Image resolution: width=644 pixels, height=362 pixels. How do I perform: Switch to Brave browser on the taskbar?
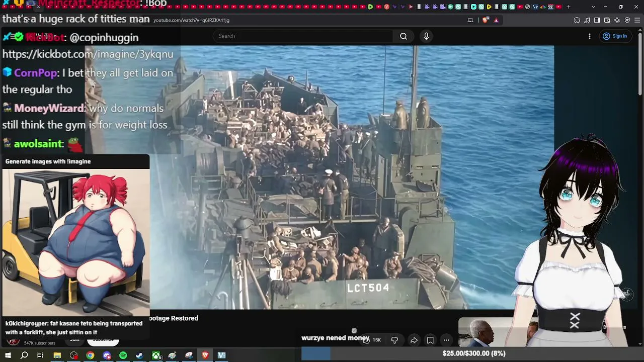(205, 355)
